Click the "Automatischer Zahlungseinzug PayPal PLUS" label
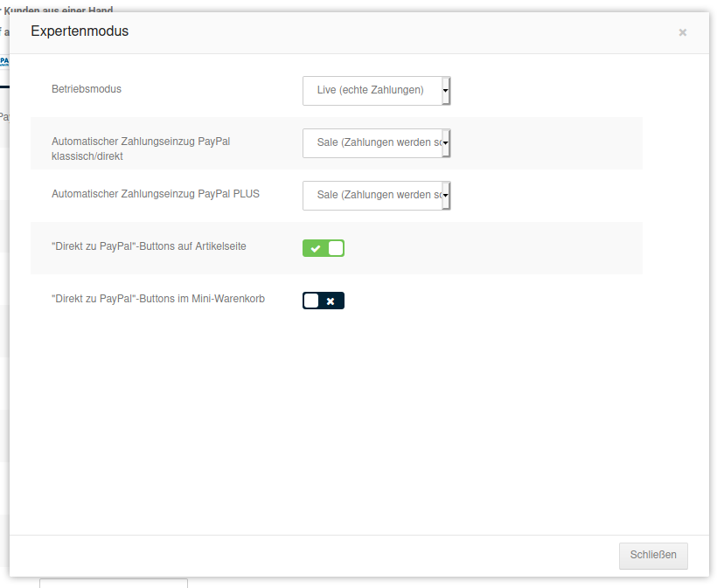The height and width of the screenshot is (588, 717). 156,194
